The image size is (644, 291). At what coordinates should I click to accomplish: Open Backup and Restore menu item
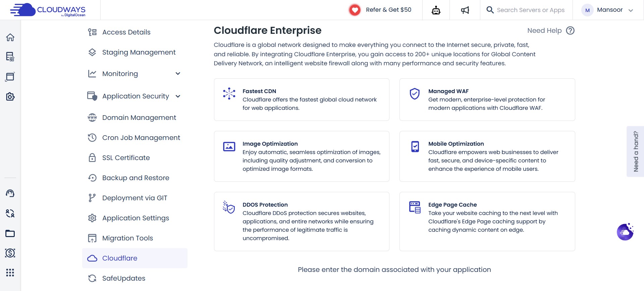tap(135, 178)
